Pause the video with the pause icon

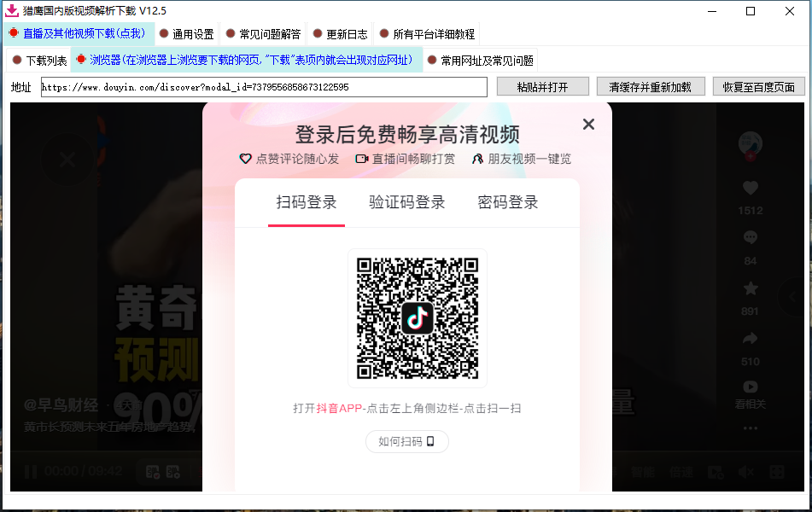31,472
